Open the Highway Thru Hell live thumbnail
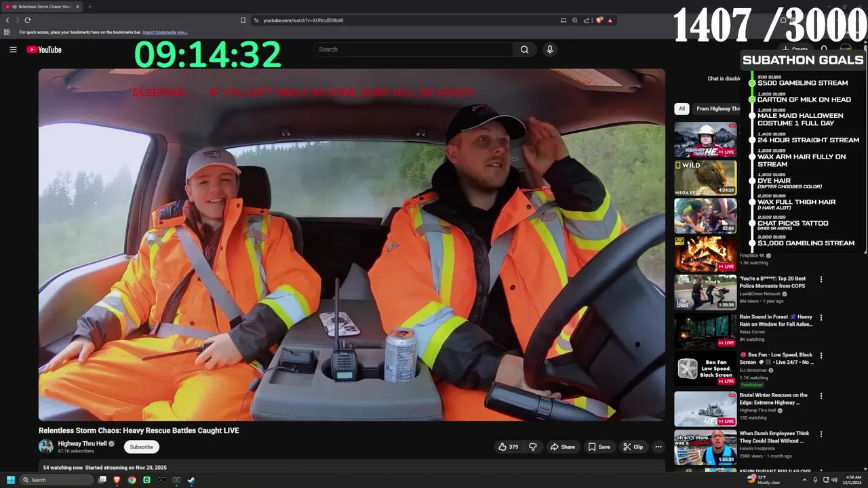This screenshot has width=868, height=488. click(705, 140)
